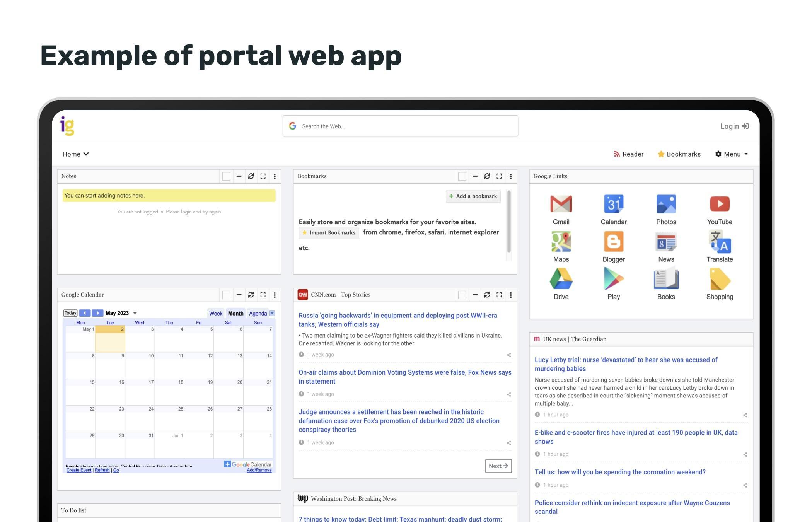
Task: Make the Bookmarks widget fullscreen
Action: coord(499,176)
